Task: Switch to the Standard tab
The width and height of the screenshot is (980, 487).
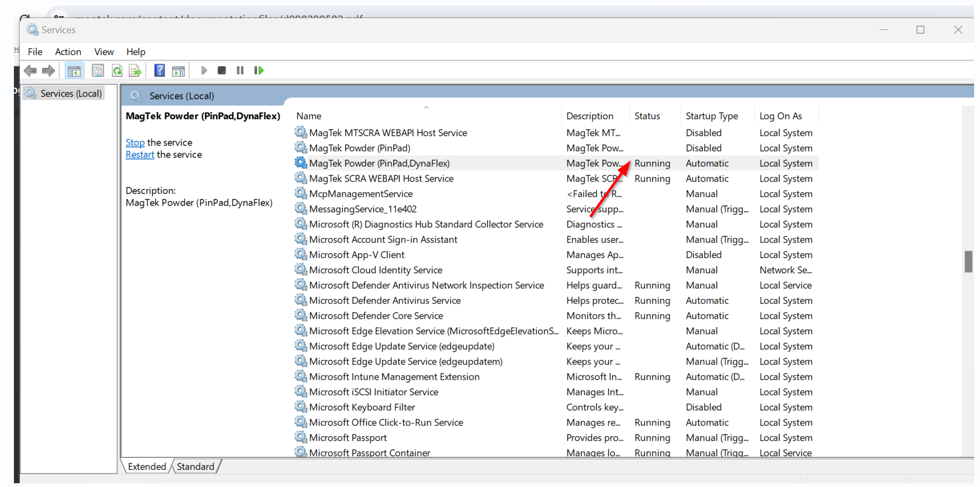Action: coord(195,467)
